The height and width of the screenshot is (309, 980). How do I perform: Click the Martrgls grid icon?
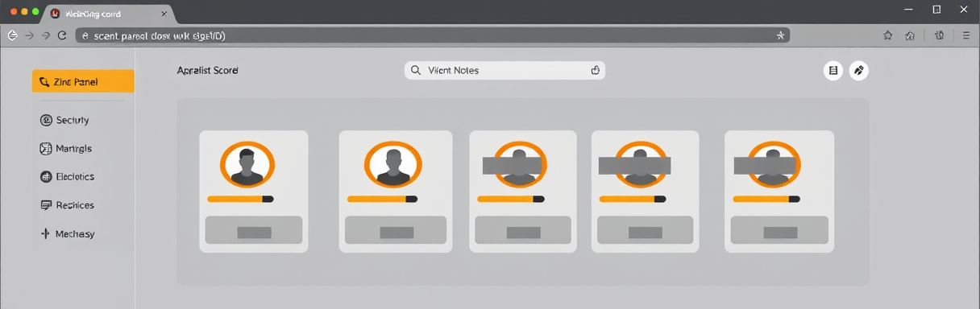coord(46,149)
